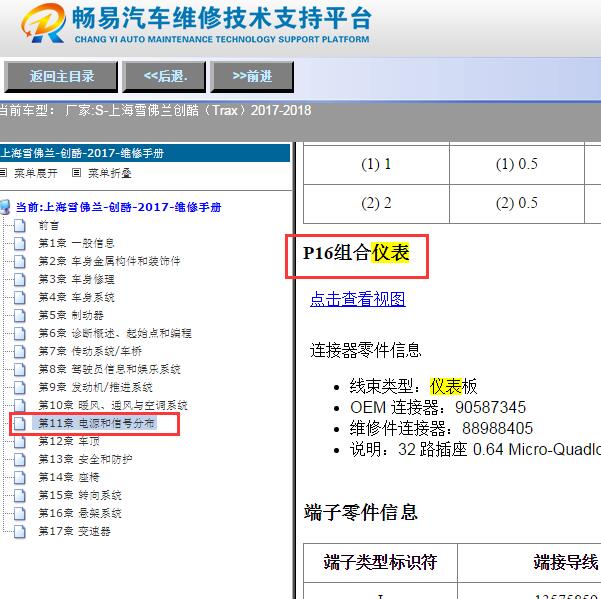Click the 端子零件信息 heading
601x599 pixels.
360,512
